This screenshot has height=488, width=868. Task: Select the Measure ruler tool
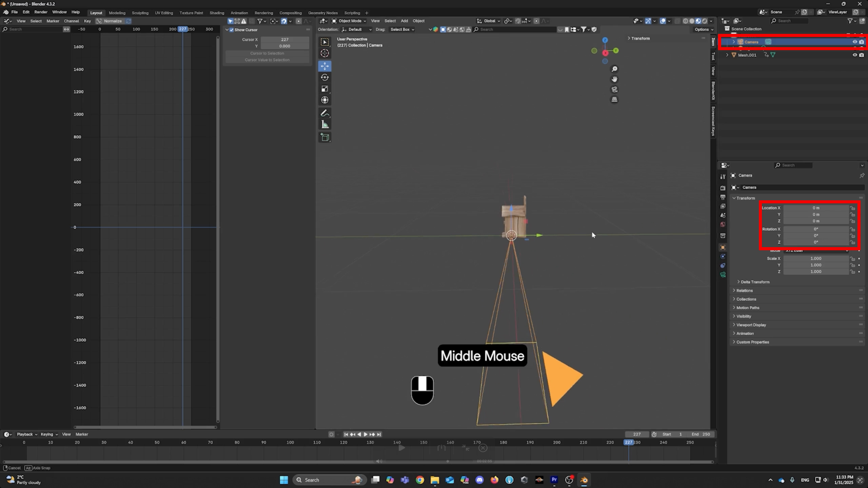pos(324,125)
